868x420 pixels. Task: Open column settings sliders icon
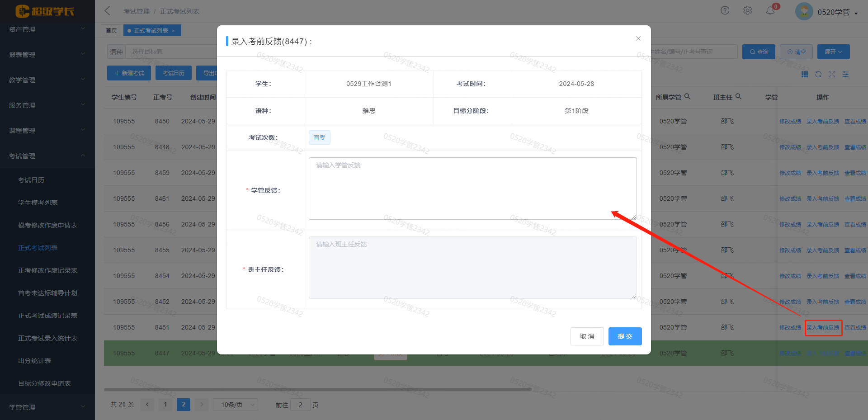click(x=845, y=74)
